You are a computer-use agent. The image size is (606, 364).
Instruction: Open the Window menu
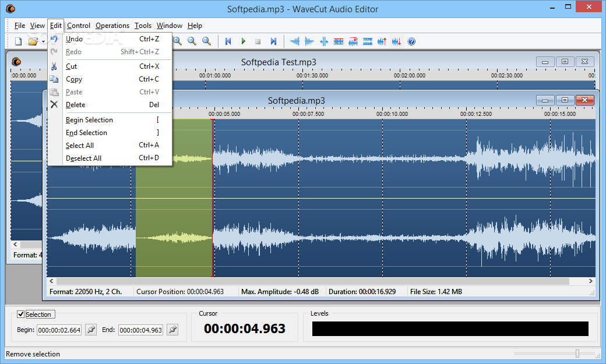170,26
